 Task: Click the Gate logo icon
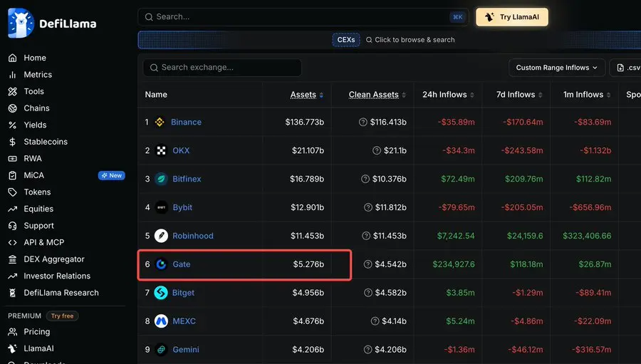(161, 264)
